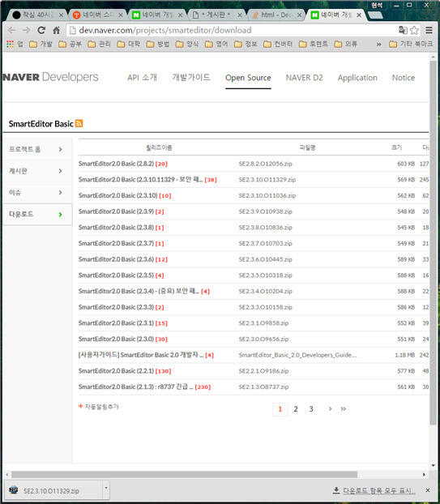Open the 사용자가이드 SmartEditor Basic 2.0 link

click(141, 355)
